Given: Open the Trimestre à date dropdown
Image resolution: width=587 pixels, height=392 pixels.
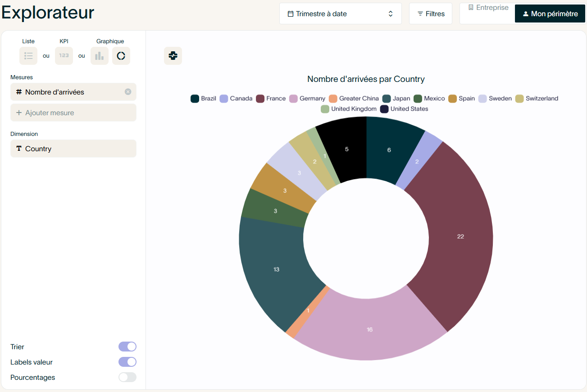Looking at the screenshot, I should 340,14.
